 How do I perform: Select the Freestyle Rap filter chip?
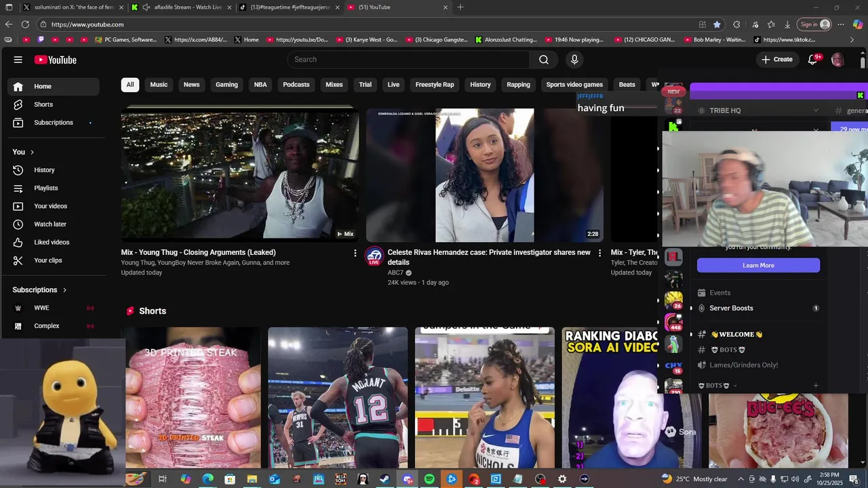435,85
